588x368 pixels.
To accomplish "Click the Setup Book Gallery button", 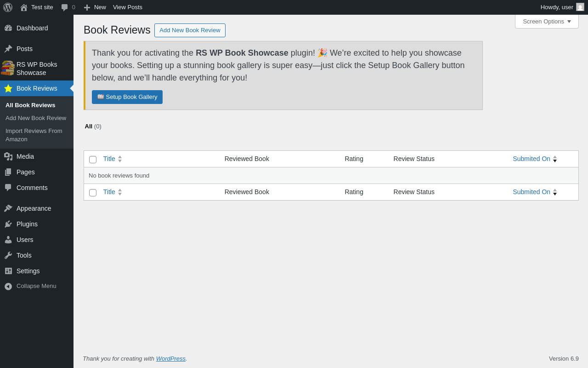I will (x=127, y=97).
